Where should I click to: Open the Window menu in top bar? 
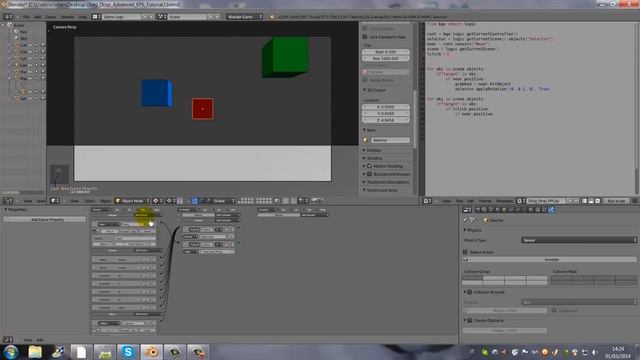(x=67, y=17)
